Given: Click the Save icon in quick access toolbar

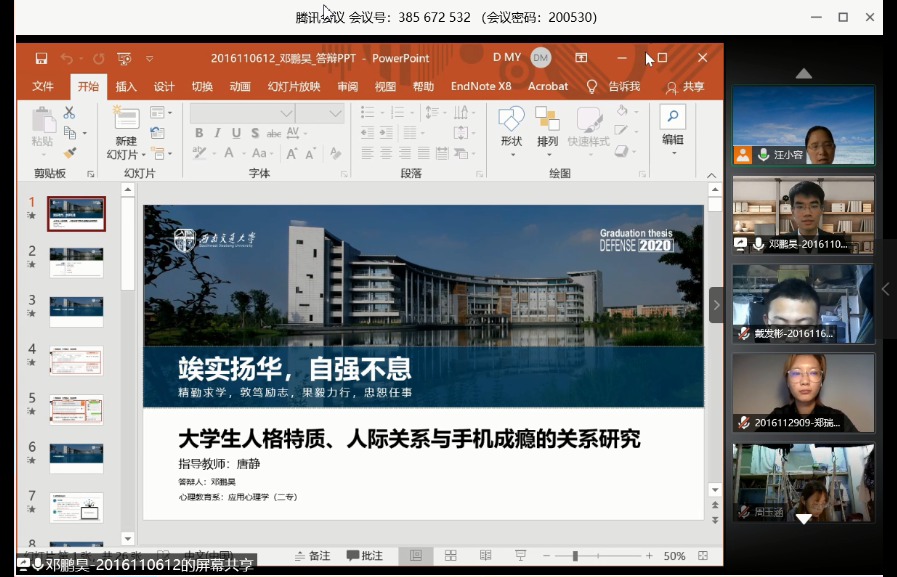Looking at the screenshot, I should coord(41,58).
